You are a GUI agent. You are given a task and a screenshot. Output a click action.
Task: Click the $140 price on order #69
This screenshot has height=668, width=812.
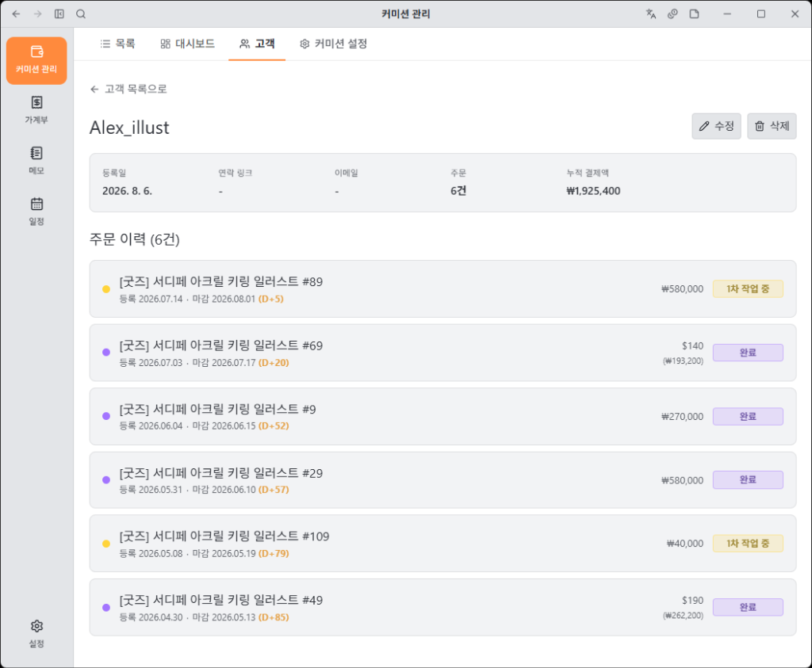(692, 346)
